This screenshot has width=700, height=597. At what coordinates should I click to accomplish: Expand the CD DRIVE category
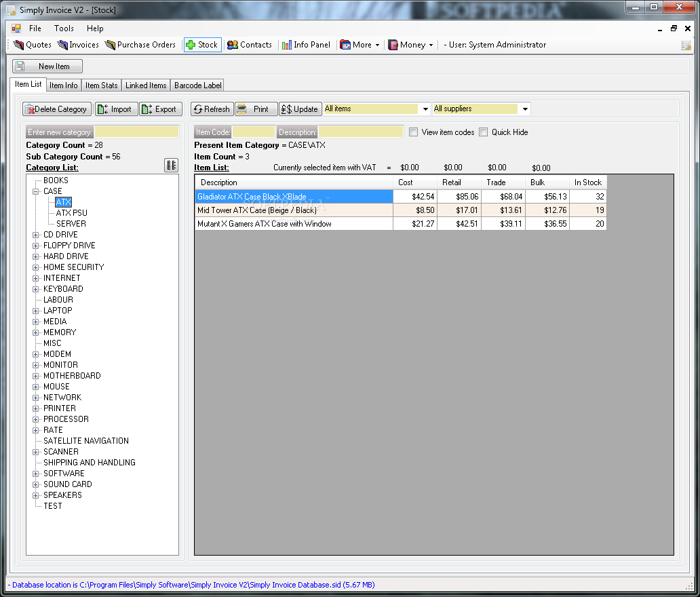pos(36,235)
